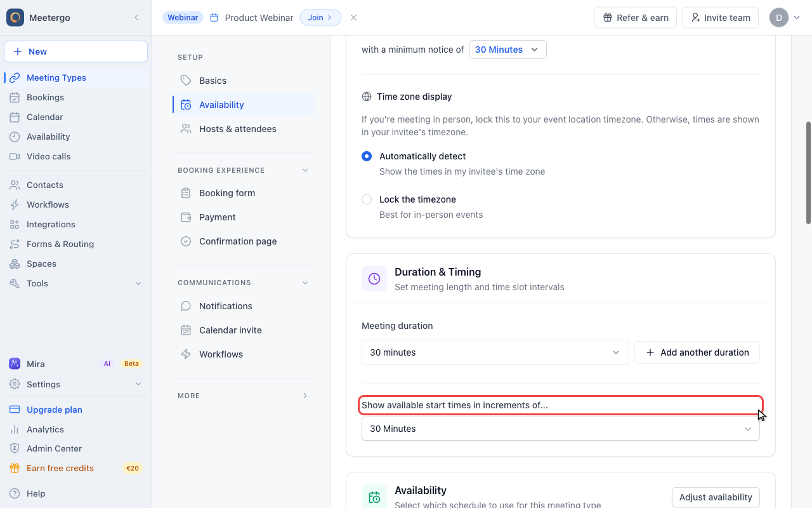The image size is (812, 508).
Task: Click the Join webinar link
Action: [320, 18]
